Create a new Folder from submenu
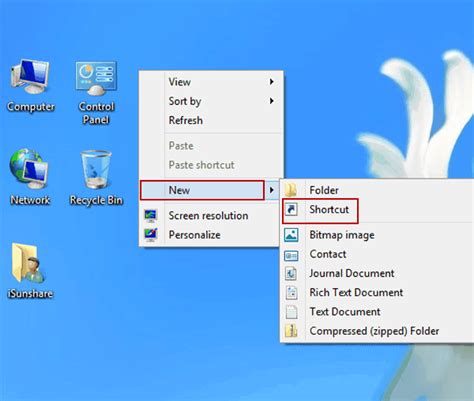Screen dimensions: 474x401 pos(377,190)
